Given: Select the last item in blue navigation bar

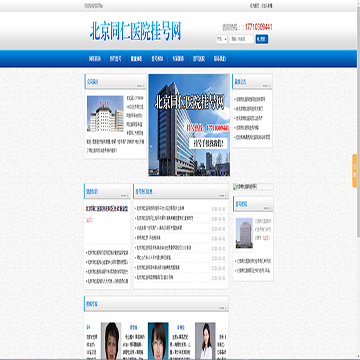Looking at the screenshot, I should point(220,59).
